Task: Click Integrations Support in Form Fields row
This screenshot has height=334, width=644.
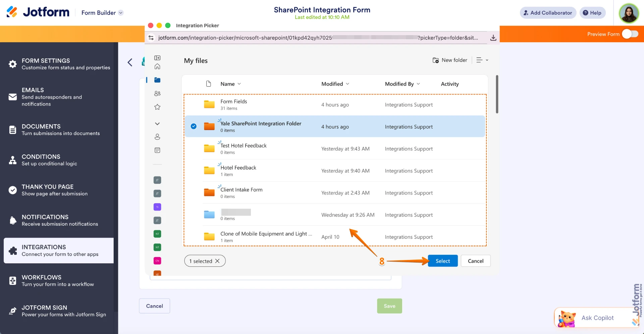Action: coord(409,105)
